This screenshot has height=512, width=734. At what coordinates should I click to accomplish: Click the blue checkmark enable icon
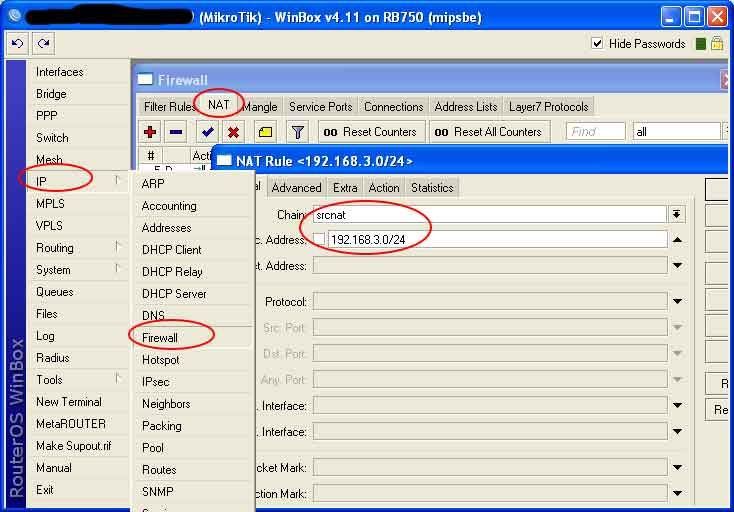coord(208,132)
